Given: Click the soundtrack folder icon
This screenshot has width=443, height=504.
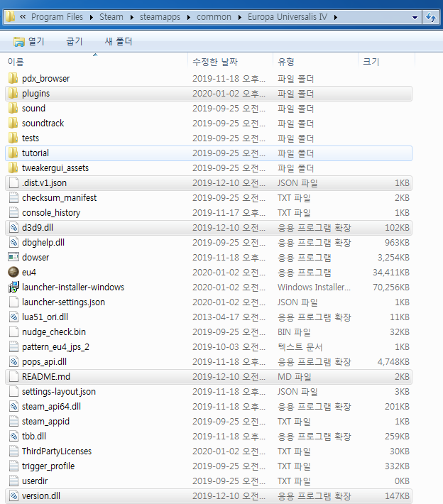Looking at the screenshot, I should (x=13, y=123).
